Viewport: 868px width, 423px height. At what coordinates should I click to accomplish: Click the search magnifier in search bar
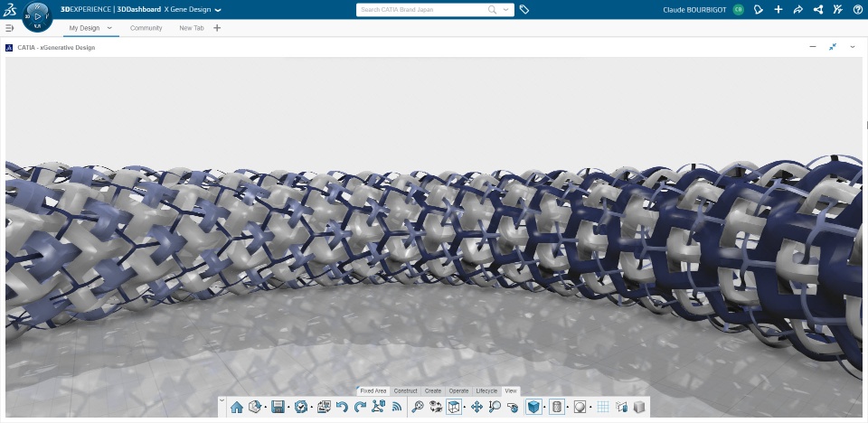492,9
